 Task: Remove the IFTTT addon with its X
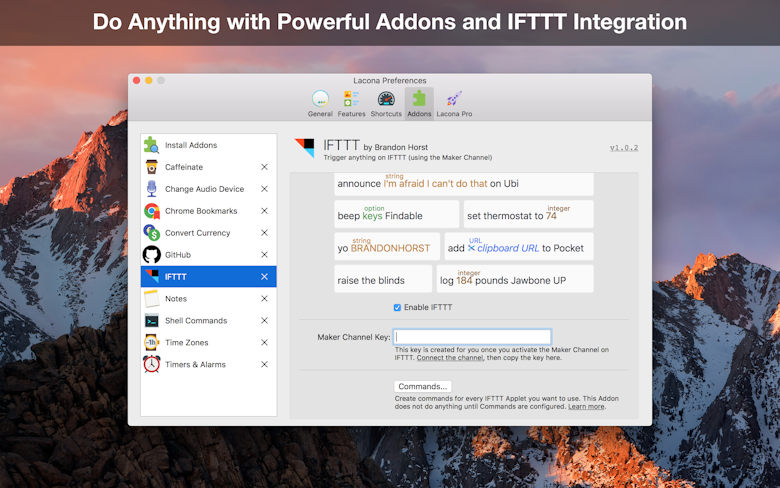pos(265,277)
